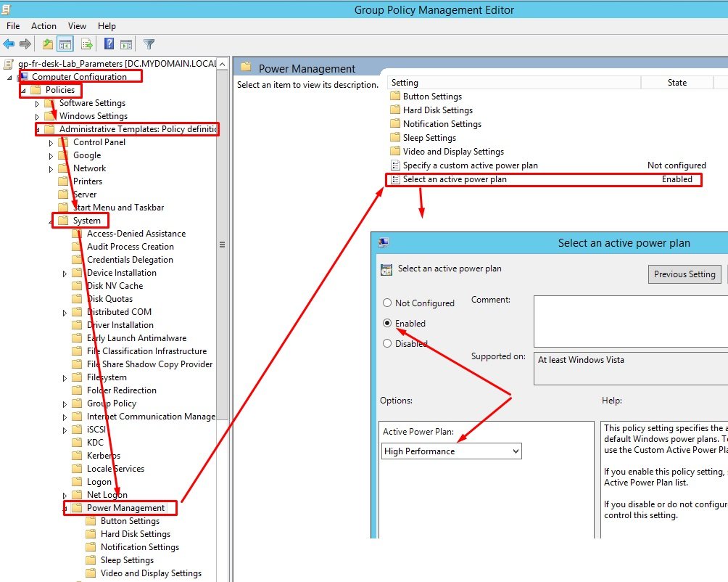Click the Forward arrow toolbar icon
Screen dimensions: 728x582
(x=25, y=44)
